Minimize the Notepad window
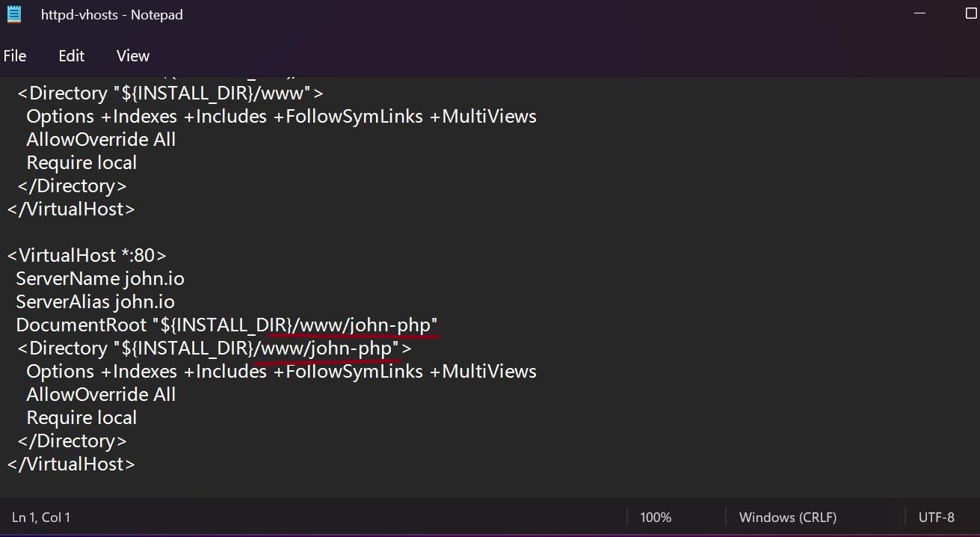The height and width of the screenshot is (537, 980). click(x=919, y=13)
